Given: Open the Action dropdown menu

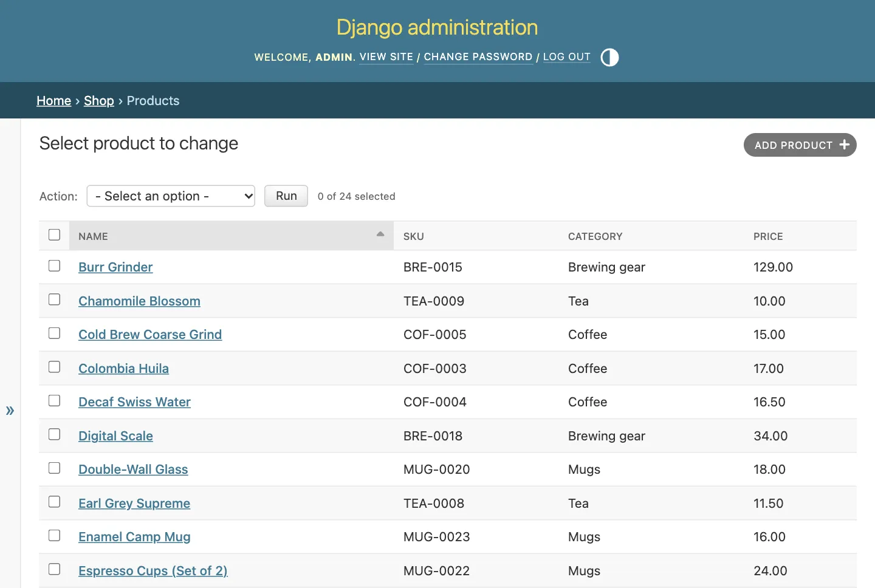Looking at the screenshot, I should 171,196.
